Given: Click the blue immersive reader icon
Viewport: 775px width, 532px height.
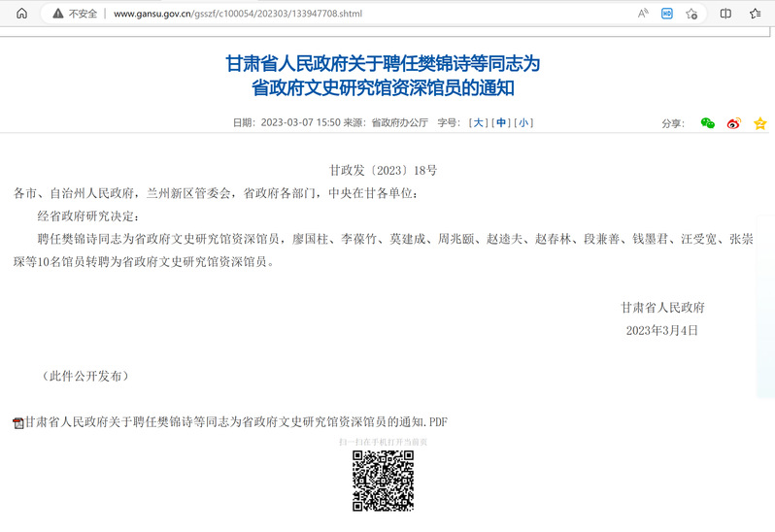Looking at the screenshot, I should click(667, 14).
